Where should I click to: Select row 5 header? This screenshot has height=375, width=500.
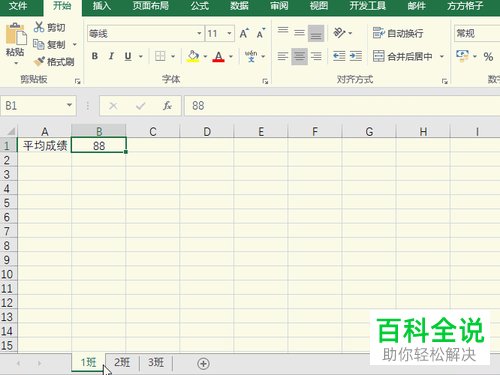[7, 203]
